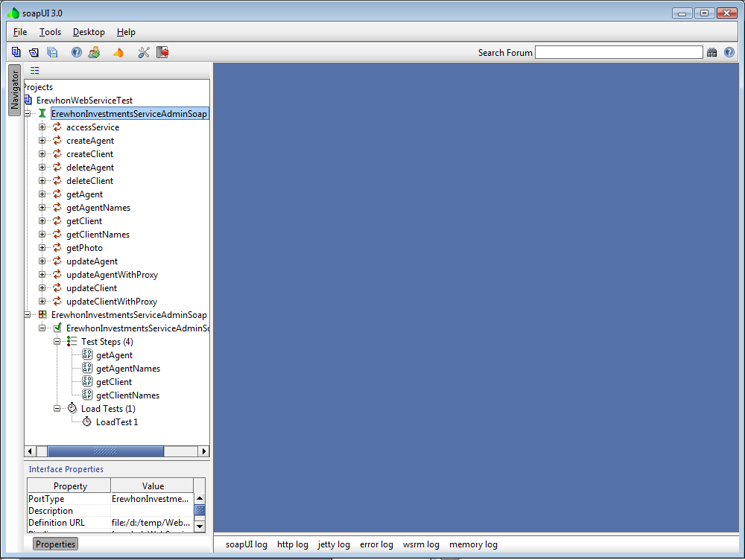This screenshot has width=745, height=560.
Task: Click the navigator horizontal scrollbar left arrow
Action: click(x=30, y=451)
